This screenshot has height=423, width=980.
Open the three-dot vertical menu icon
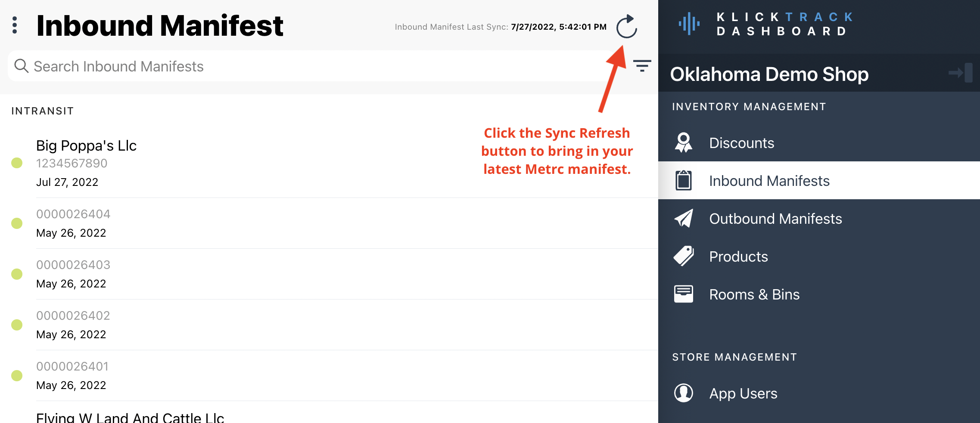coord(15,25)
